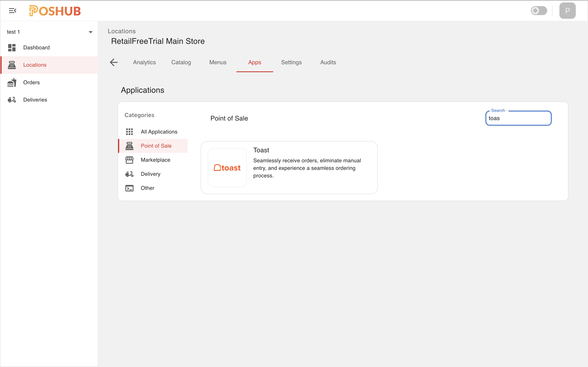Select the Deliveries truck icon
The image size is (588, 367).
point(11,99)
